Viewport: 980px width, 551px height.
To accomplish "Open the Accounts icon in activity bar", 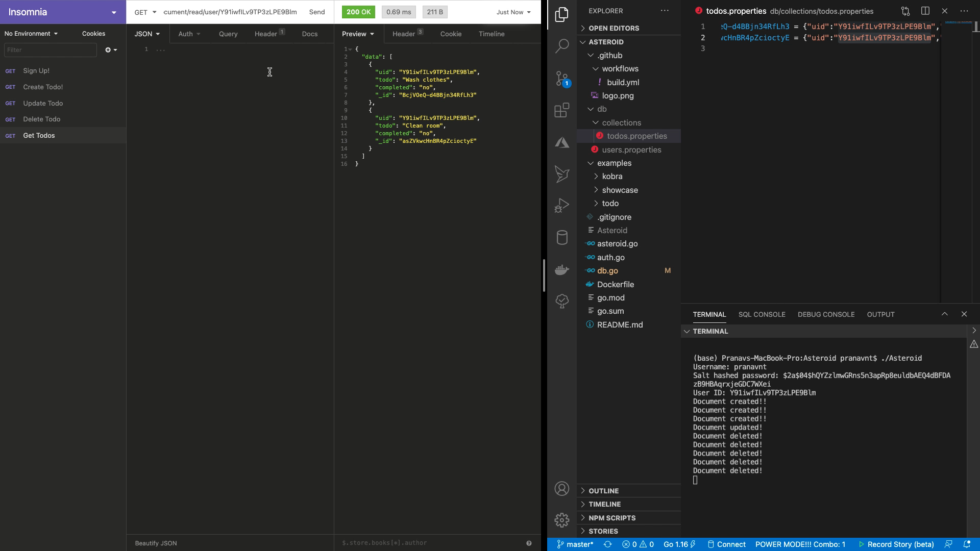I will click(562, 489).
